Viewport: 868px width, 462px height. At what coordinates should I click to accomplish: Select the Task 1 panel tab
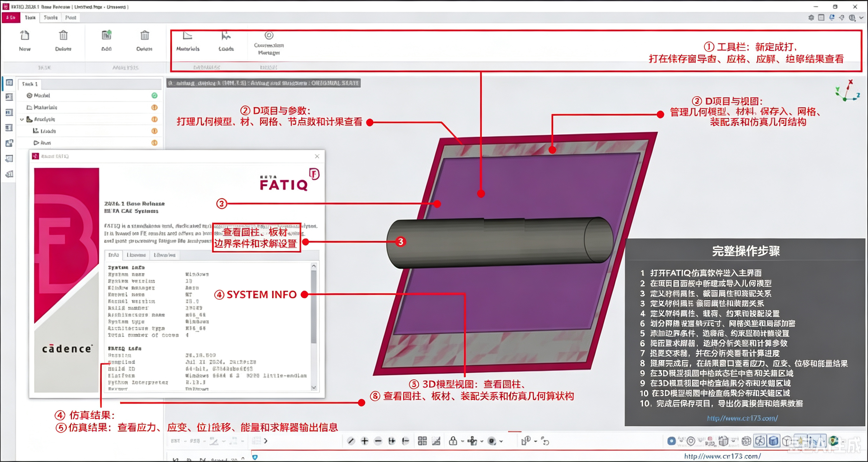coord(30,84)
